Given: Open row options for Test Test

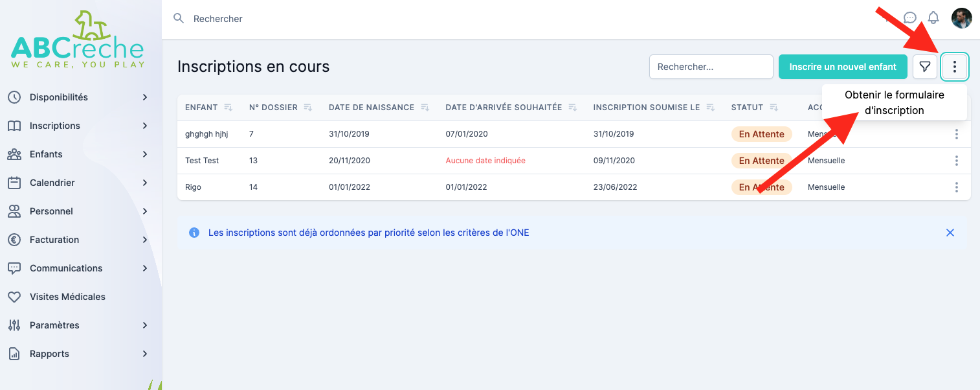Looking at the screenshot, I should tap(956, 161).
